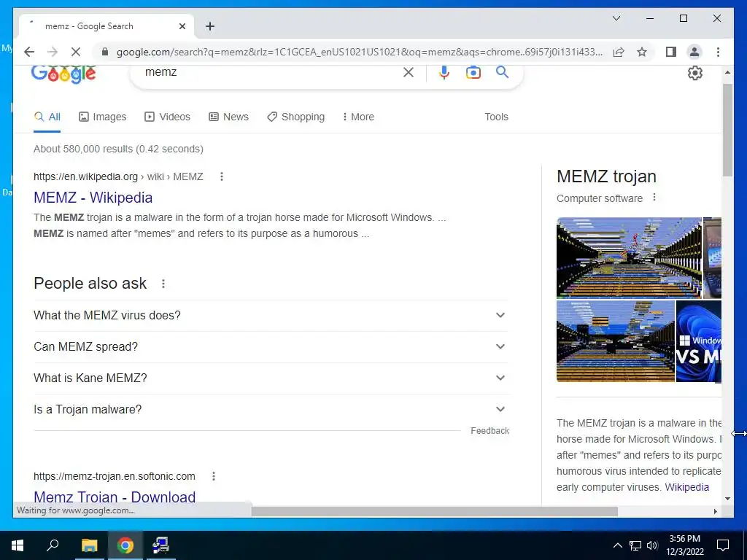Switch to the Videos tab
This screenshot has width=747, height=560.
(167, 117)
